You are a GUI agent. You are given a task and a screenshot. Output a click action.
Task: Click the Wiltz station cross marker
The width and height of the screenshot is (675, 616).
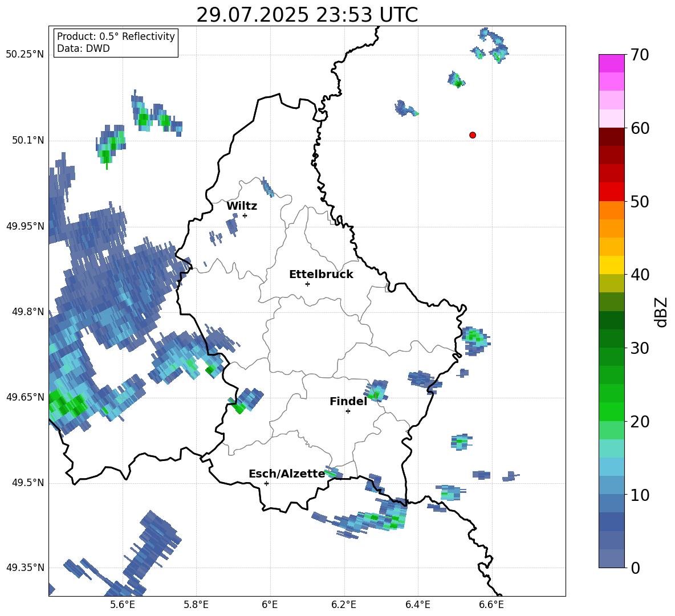pyautogui.click(x=245, y=215)
